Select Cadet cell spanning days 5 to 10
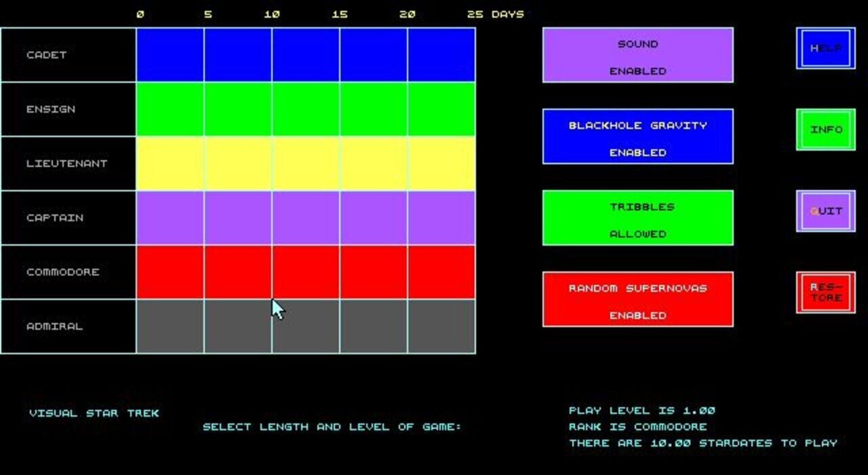 238,55
